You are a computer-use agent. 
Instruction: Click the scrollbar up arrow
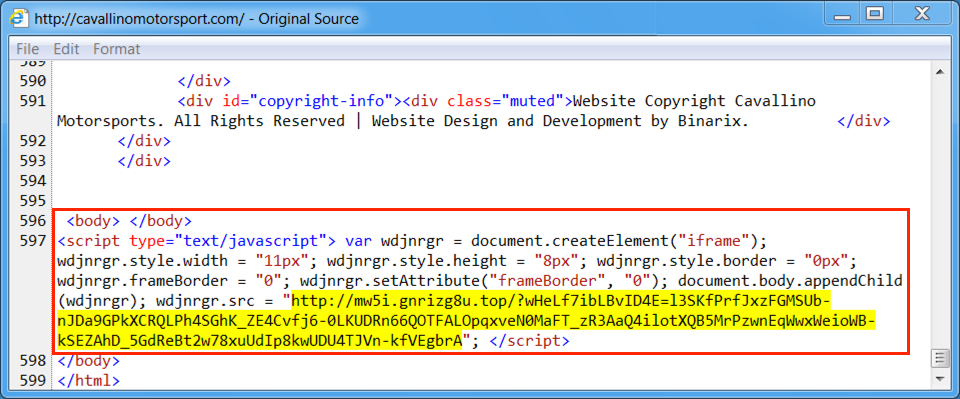(x=940, y=72)
